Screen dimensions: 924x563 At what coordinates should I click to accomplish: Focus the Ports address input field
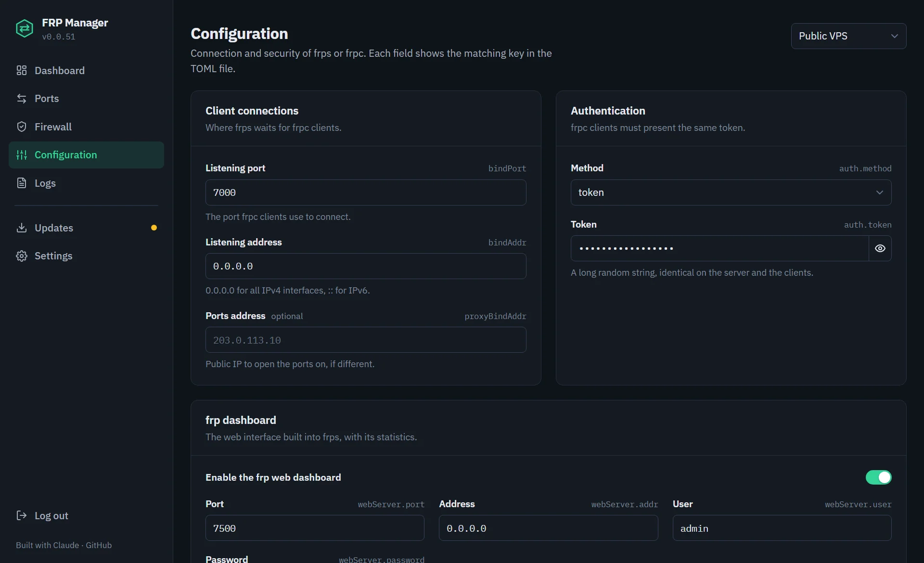[x=365, y=340]
